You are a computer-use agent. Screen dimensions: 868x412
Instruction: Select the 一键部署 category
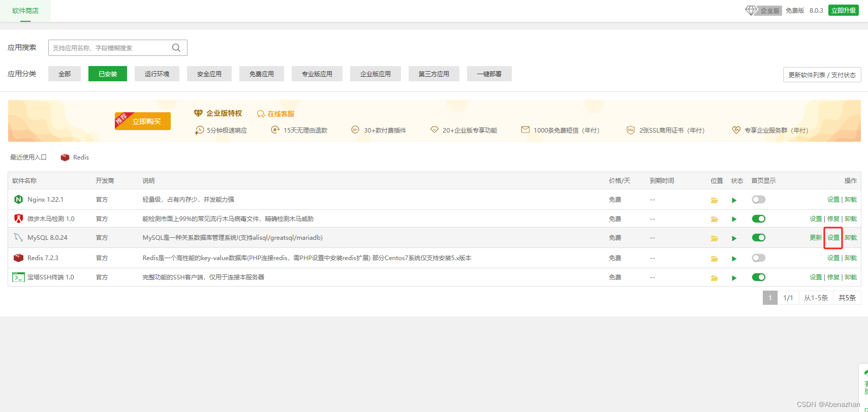(x=489, y=74)
